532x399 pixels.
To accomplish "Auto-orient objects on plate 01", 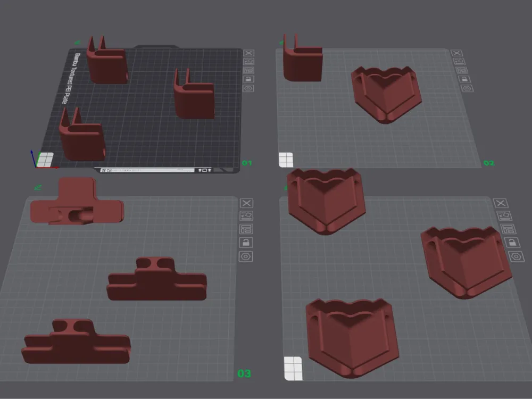I will [248, 61].
